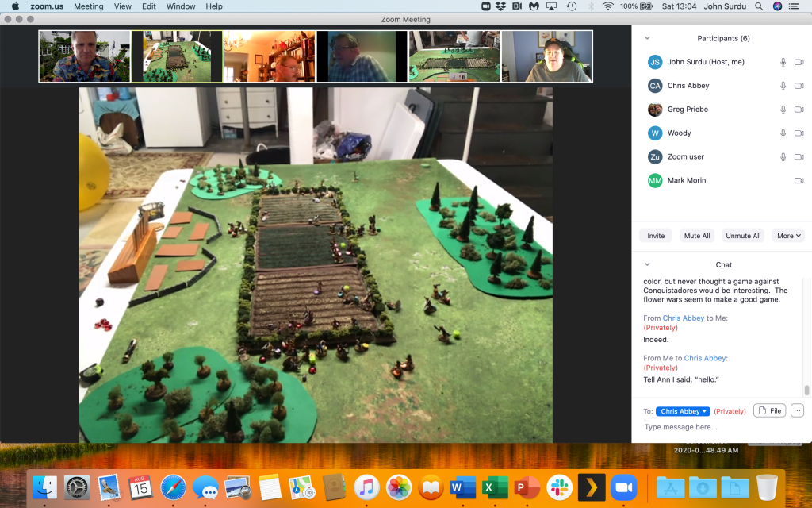This screenshot has height=508, width=812.
Task: Click Mark Morin's video camera icon
Action: pyautogui.click(x=799, y=181)
